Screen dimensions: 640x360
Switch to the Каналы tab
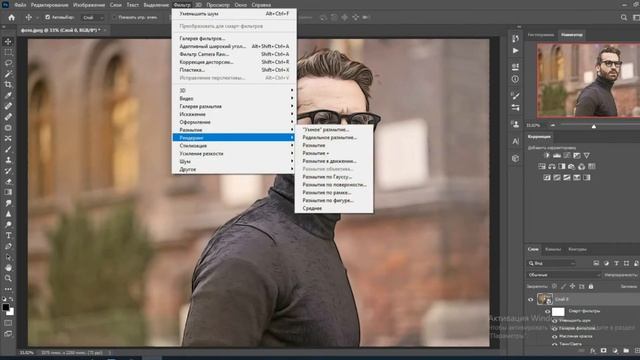click(x=553, y=249)
